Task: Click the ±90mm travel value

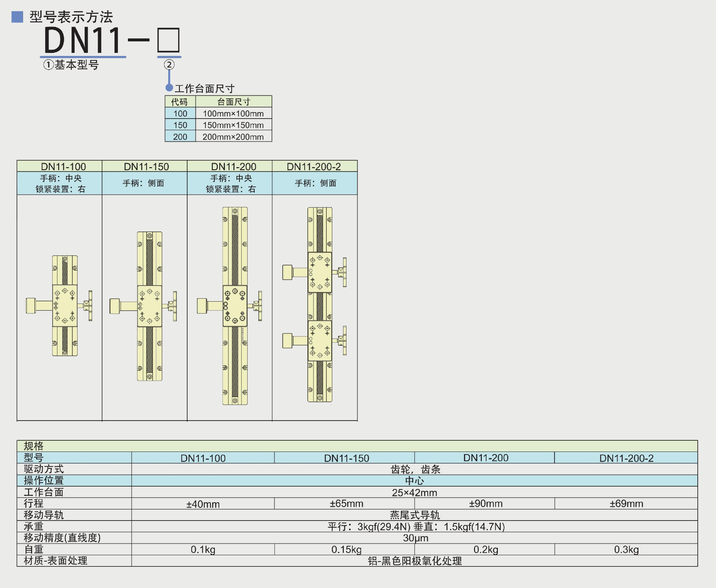Action: [486, 504]
